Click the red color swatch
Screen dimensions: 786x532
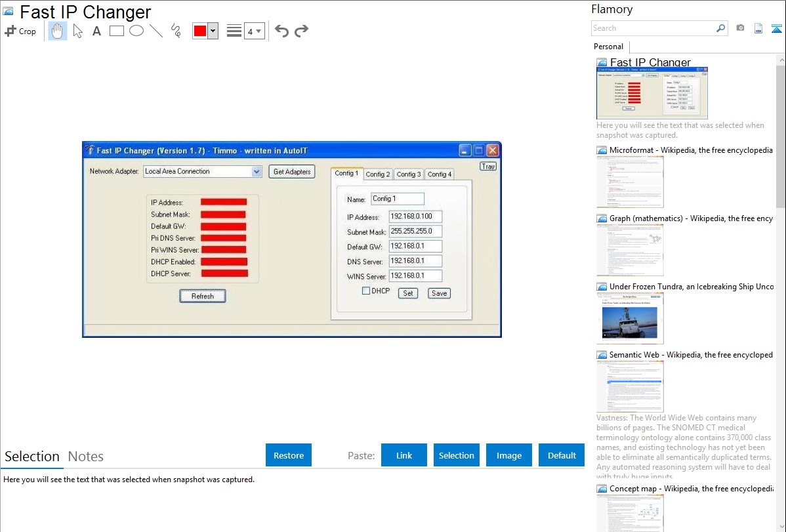click(200, 31)
